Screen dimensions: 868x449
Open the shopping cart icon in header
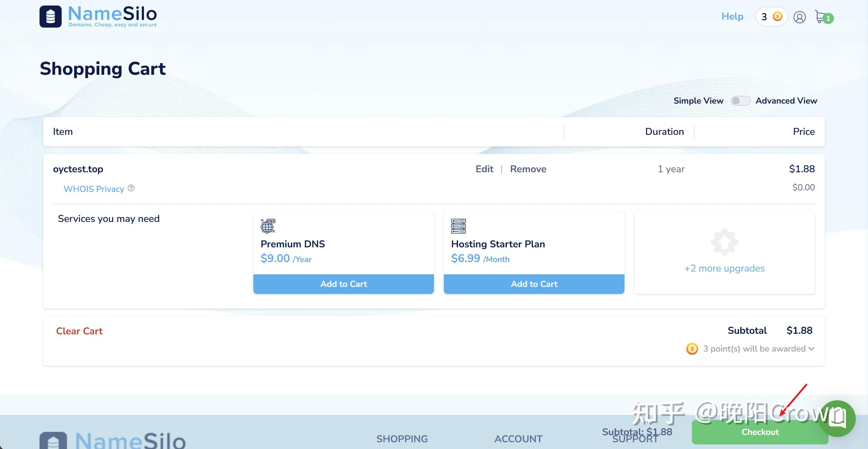[821, 17]
